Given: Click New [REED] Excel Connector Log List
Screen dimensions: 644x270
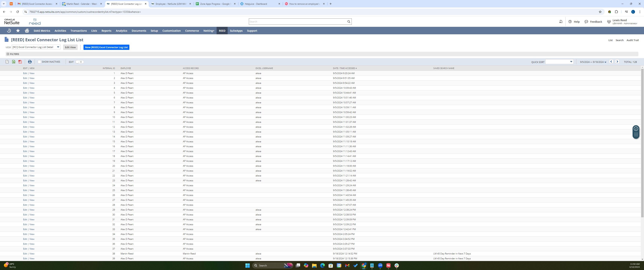Looking at the screenshot, I should [106, 47].
